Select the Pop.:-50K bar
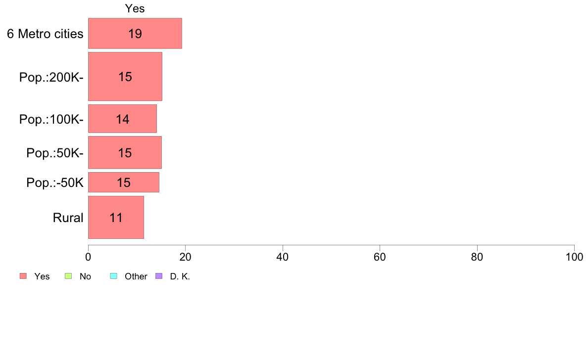 124,182
